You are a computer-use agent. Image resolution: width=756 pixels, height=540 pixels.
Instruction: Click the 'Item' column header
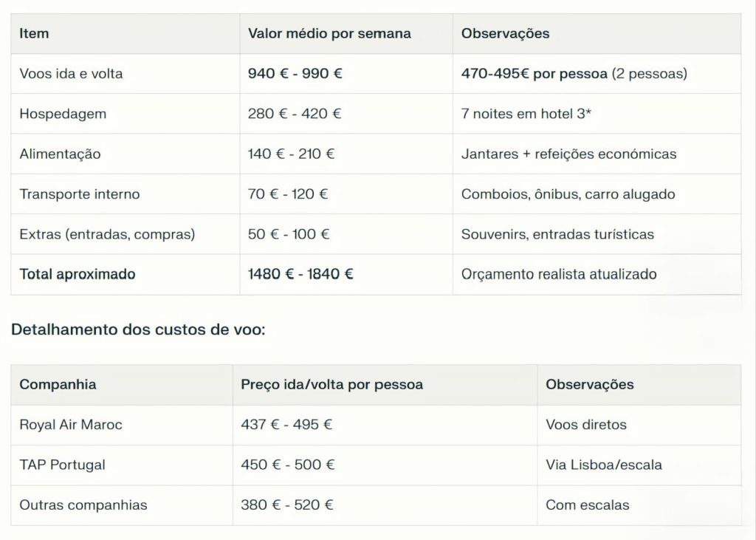34,34
